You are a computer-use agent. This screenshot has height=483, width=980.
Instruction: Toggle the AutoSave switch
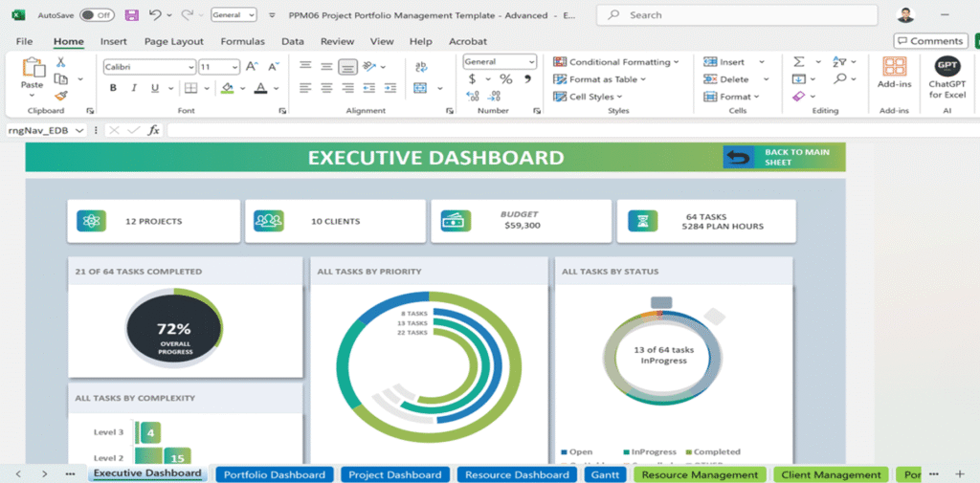click(x=97, y=15)
